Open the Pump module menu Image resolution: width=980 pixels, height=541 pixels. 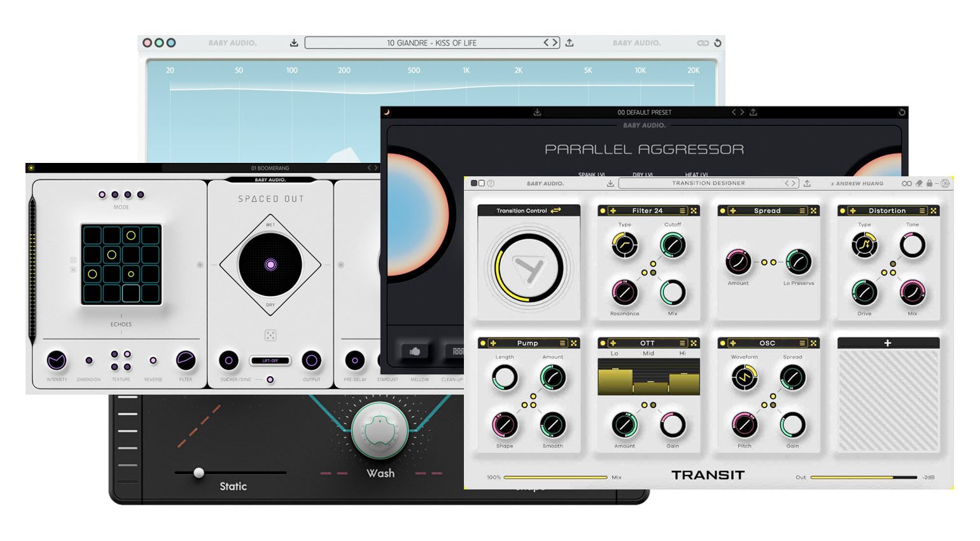coord(563,343)
